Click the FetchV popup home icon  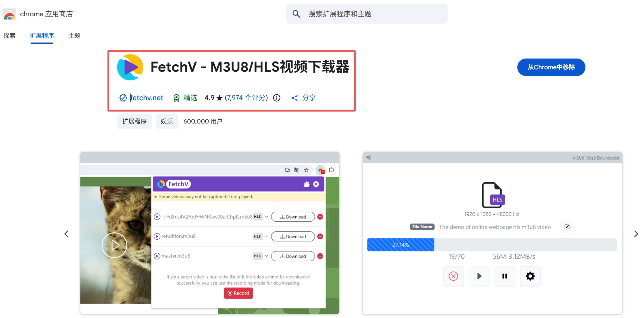click(x=306, y=184)
